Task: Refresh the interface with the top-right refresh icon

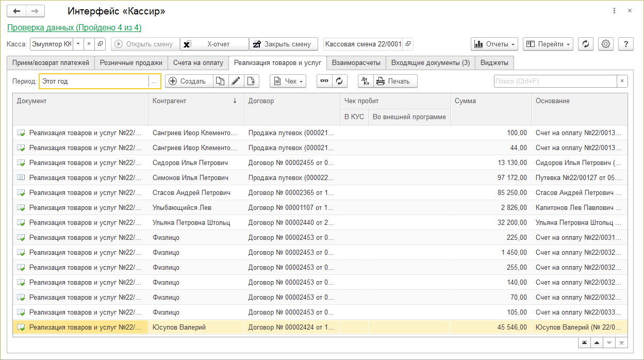Action: pos(585,44)
